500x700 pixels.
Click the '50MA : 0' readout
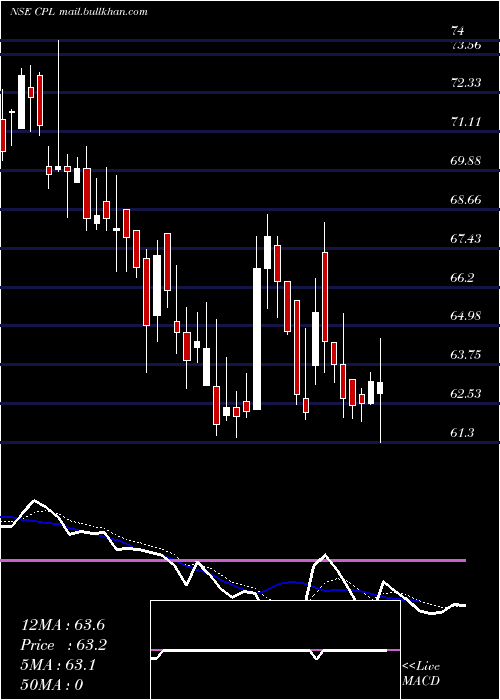(x=52, y=684)
